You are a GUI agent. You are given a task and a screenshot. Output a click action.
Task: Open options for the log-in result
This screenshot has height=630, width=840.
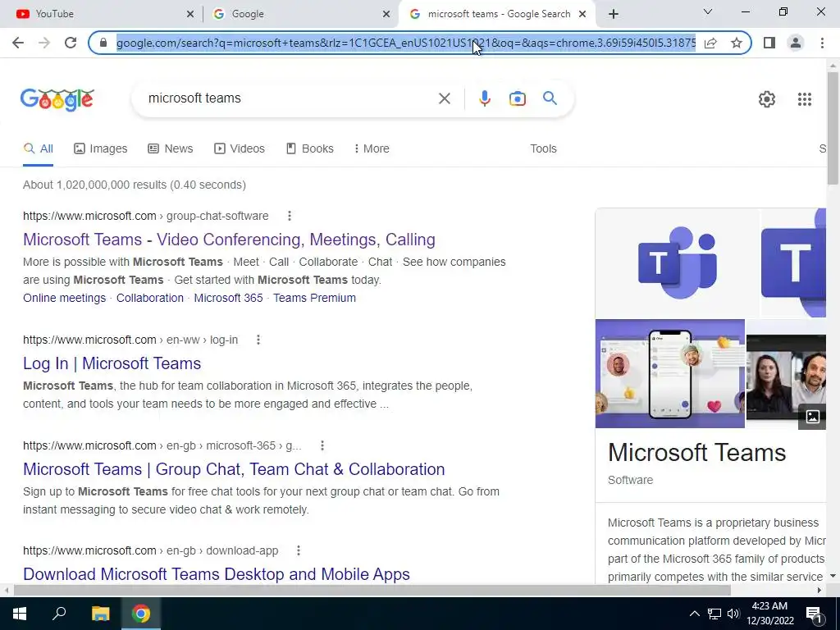pos(258,340)
